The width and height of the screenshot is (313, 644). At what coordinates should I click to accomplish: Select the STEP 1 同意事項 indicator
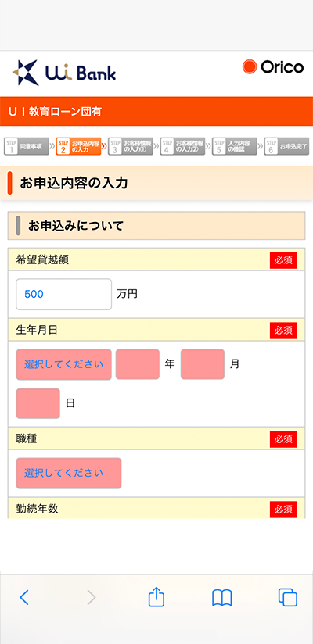(x=26, y=146)
